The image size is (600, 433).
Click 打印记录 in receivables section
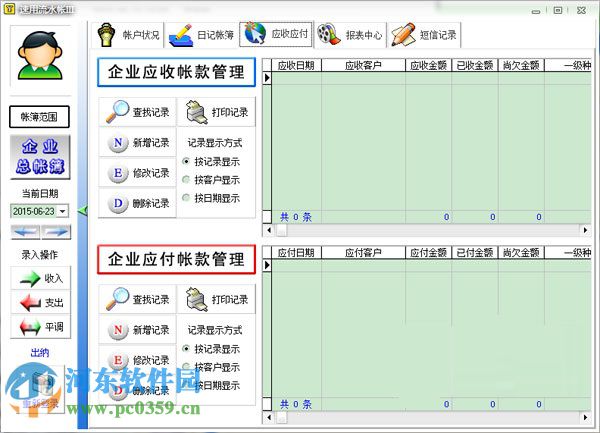[217, 112]
